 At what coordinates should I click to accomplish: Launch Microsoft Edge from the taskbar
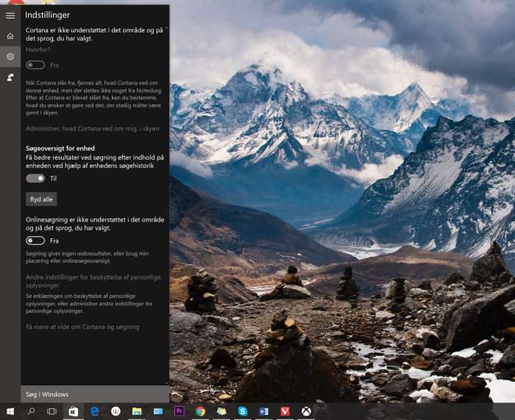(x=94, y=411)
